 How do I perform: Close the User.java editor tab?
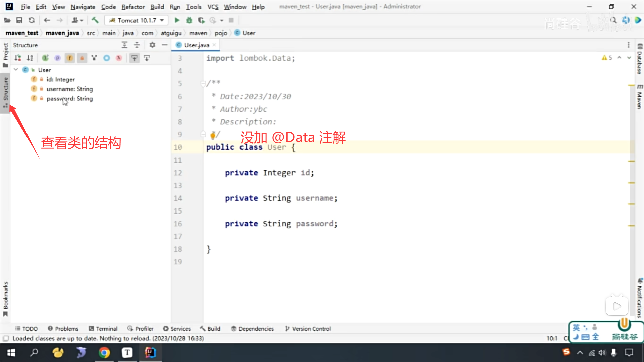[214, 45]
